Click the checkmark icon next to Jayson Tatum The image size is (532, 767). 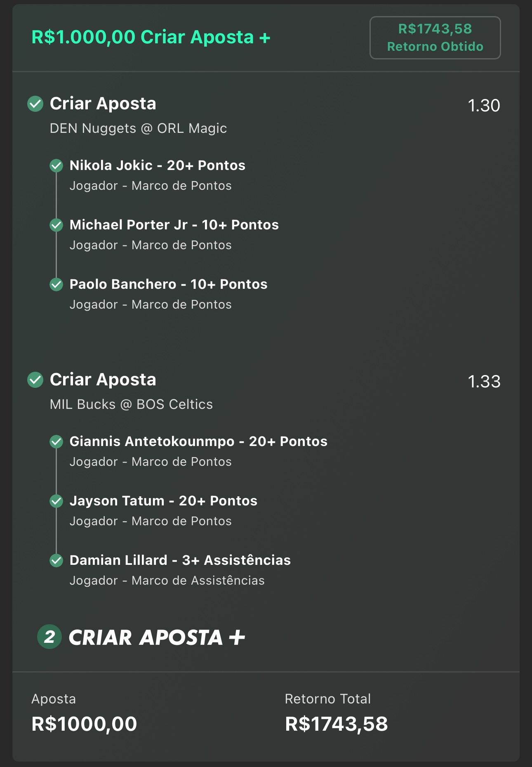click(x=56, y=501)
